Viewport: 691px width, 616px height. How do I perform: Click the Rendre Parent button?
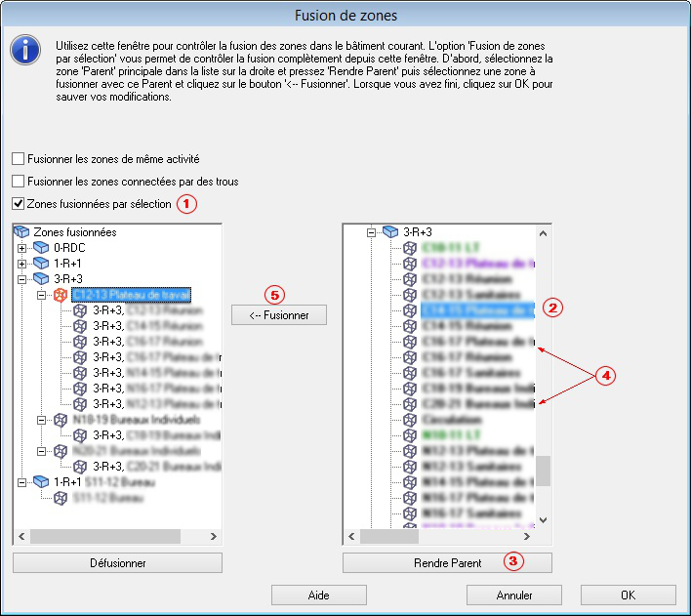coord(447,563)
